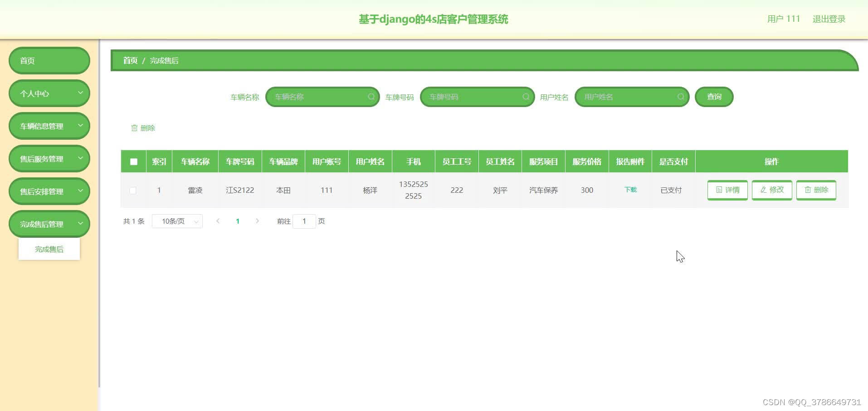Collapse 完成售后管理 sidebar menu
This screenshot has height=411, width=868.
[49, 224]
